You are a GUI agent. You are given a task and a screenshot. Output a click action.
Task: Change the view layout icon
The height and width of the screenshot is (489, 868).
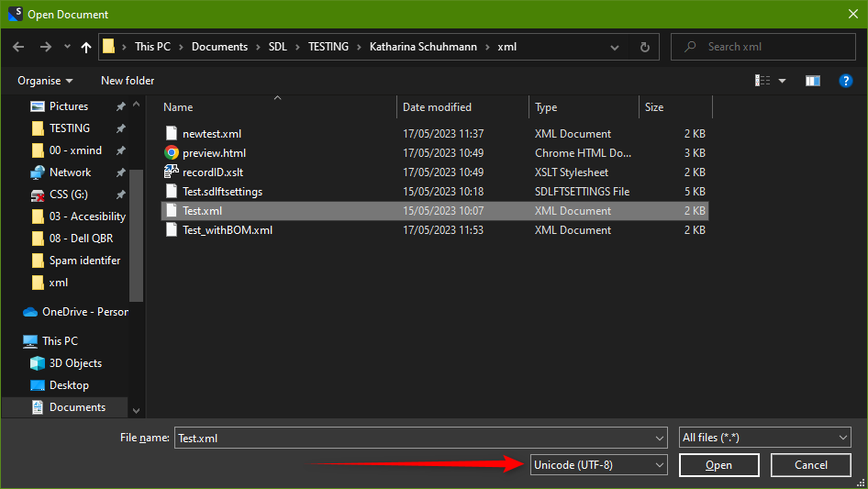762,81
